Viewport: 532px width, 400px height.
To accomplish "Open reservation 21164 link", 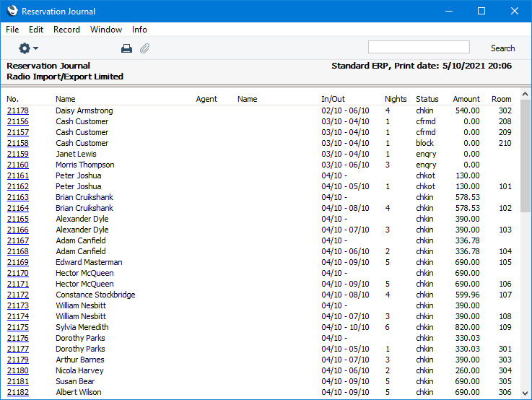I will 18,208.
